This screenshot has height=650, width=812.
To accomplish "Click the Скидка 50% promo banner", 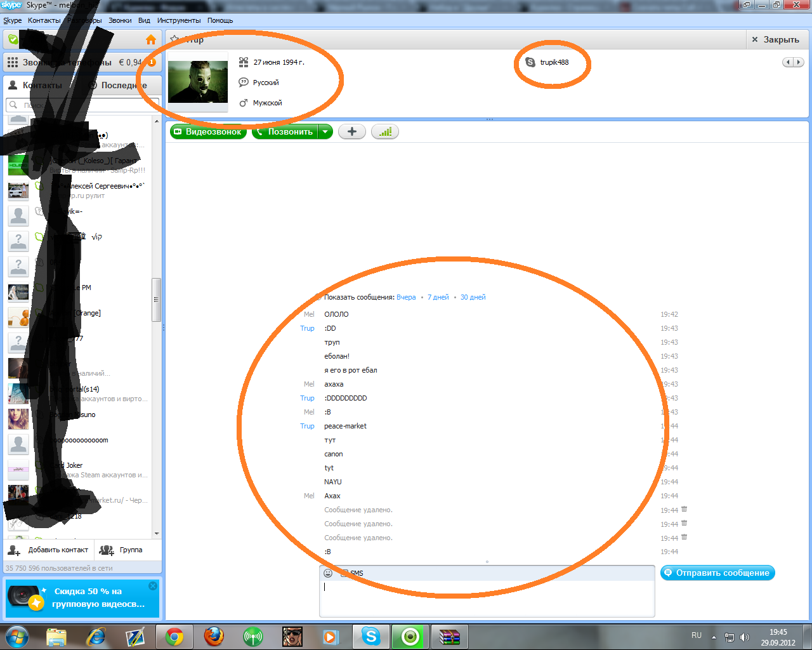I will (x=82, y=598).
